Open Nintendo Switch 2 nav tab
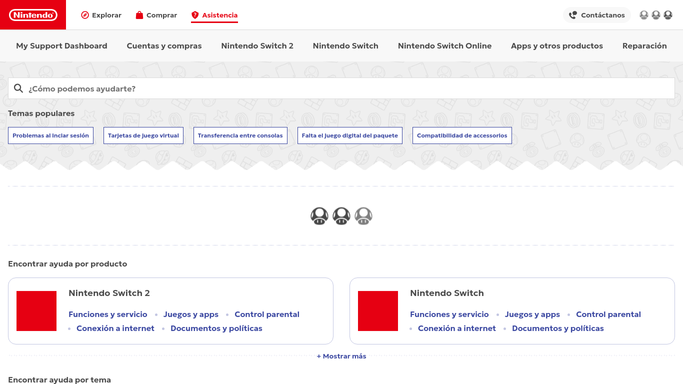 (257, 46)
